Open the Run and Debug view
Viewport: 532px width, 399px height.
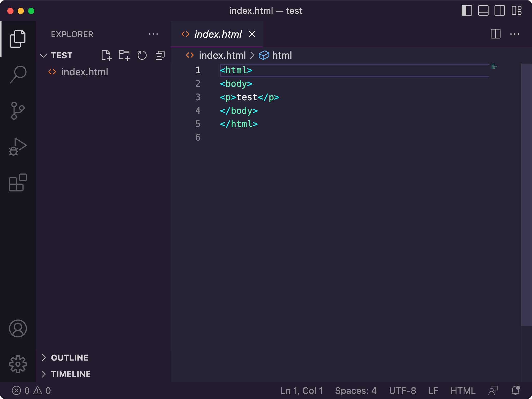tap(18, 147)
